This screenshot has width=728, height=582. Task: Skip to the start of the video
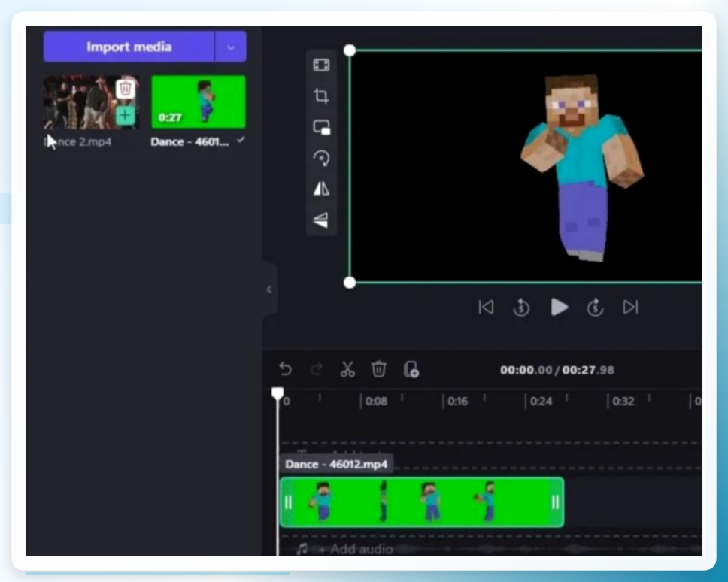point(486,307)
